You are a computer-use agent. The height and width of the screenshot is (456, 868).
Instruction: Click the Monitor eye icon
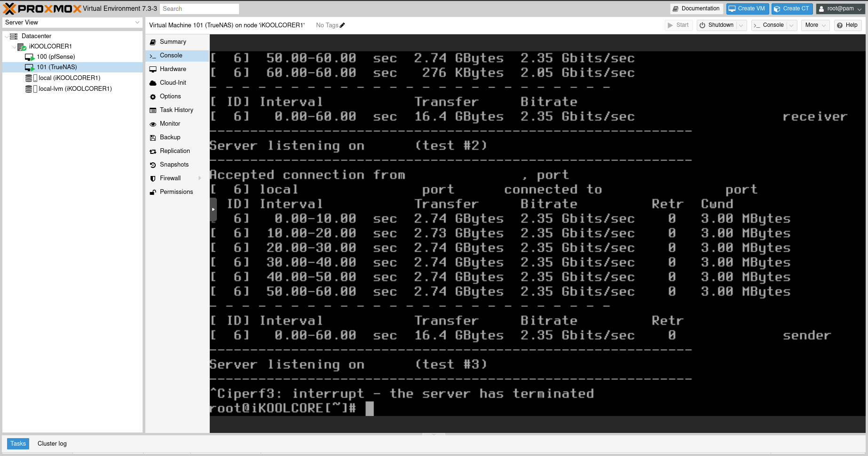pyautogui.click(x=153, y=124)
